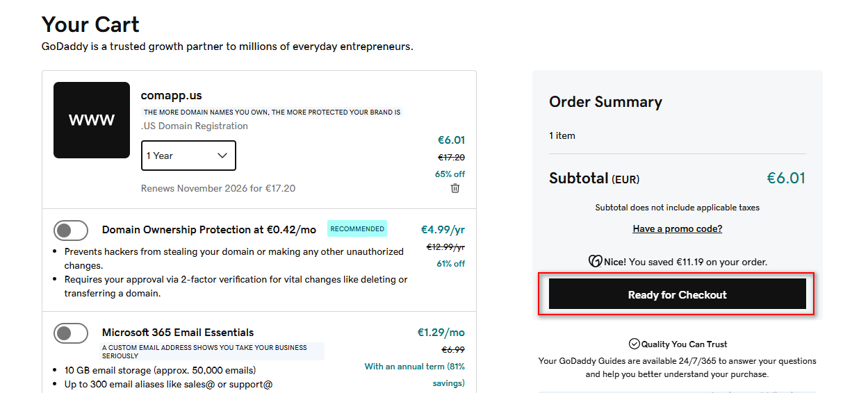Click the heart icon beside Nice!

[x=595, y=262]
